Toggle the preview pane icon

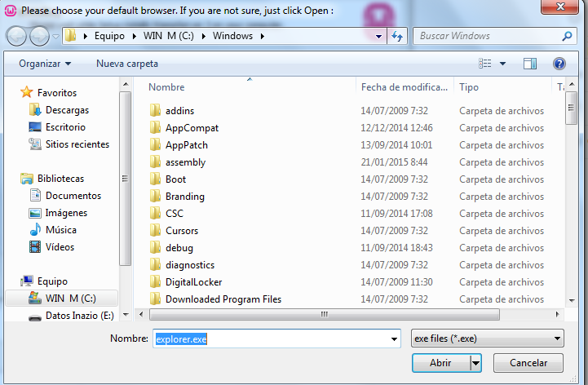click(x=530, y=64)
